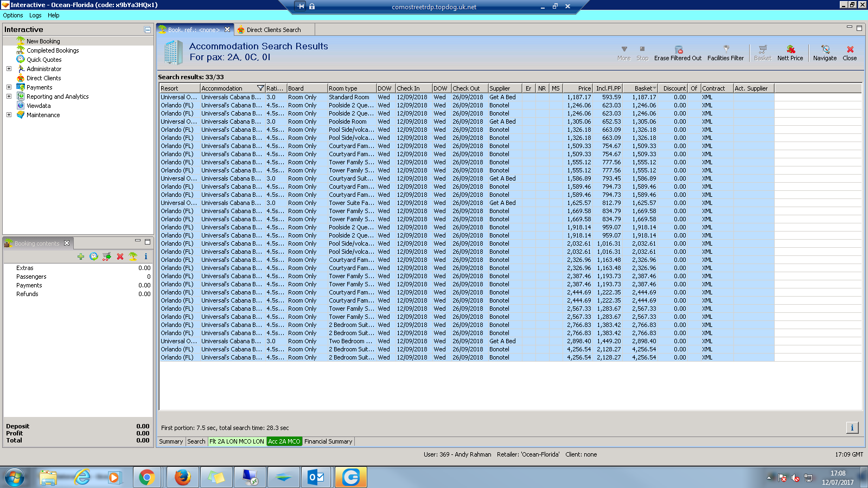Maximize the search results editor panel

point(859,28)
